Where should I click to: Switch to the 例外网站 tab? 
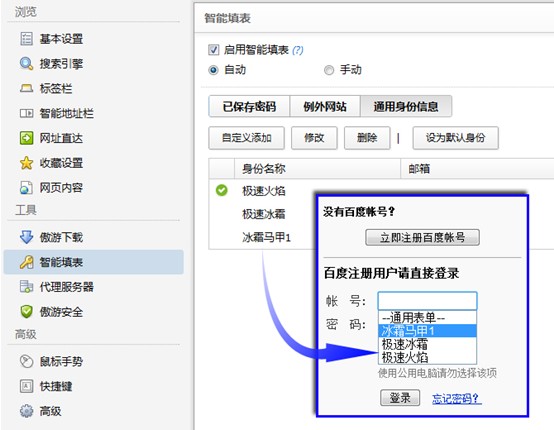pos(325,106)
